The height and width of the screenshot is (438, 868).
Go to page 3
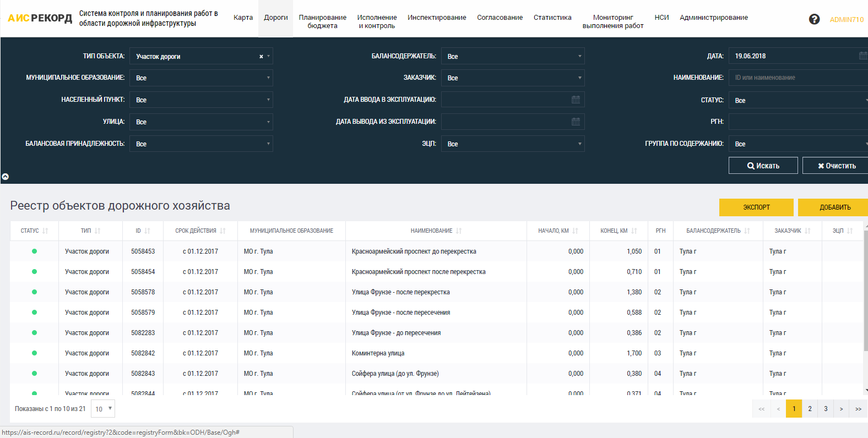[x=826, y=409]
